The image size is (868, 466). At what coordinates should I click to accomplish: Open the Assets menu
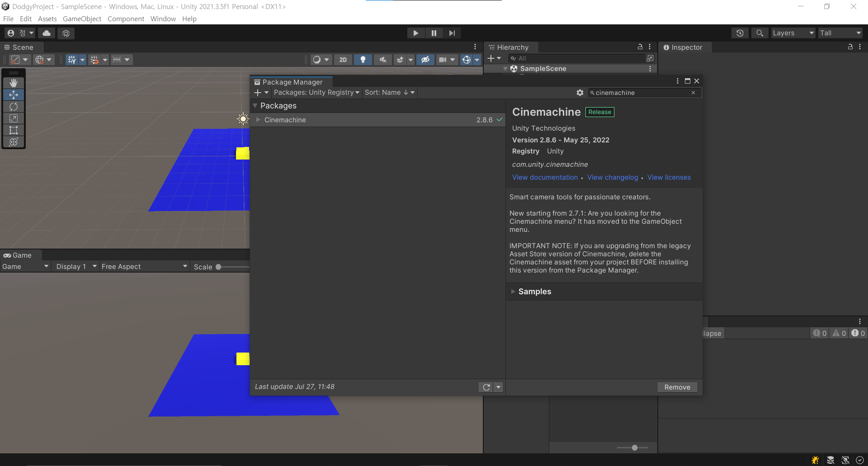pos(47,19)
